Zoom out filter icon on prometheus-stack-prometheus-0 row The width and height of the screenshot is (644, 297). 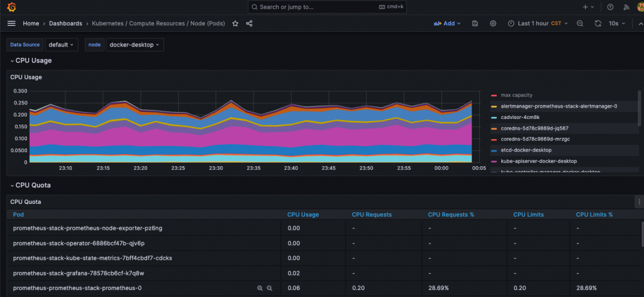click(x=269, y=288)
